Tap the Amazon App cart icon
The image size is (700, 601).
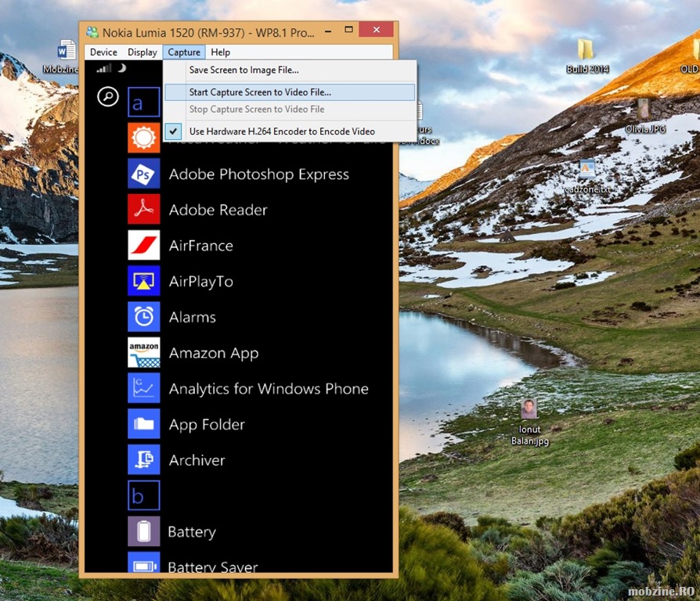click(144, 352)
